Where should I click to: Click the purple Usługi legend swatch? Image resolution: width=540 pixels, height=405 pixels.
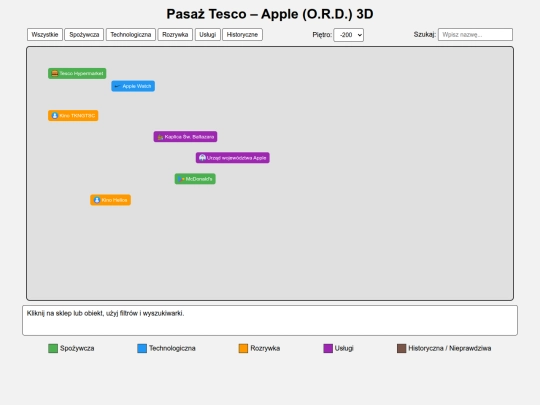328,349
